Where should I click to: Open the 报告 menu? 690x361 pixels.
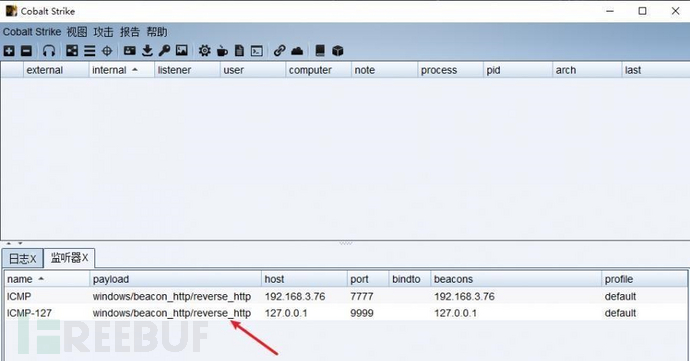click(x=130, y=32)
